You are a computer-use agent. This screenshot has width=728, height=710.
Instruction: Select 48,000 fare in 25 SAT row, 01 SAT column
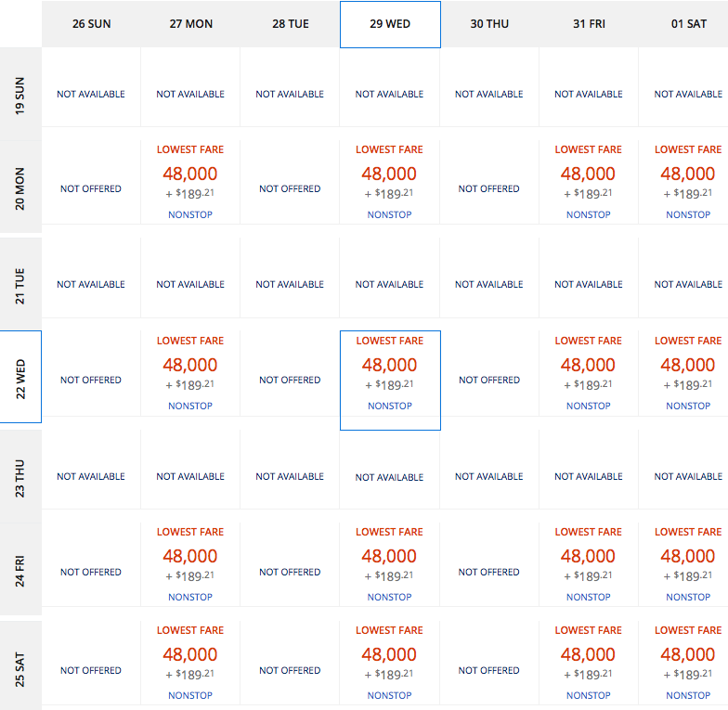[x=688, y=654]
